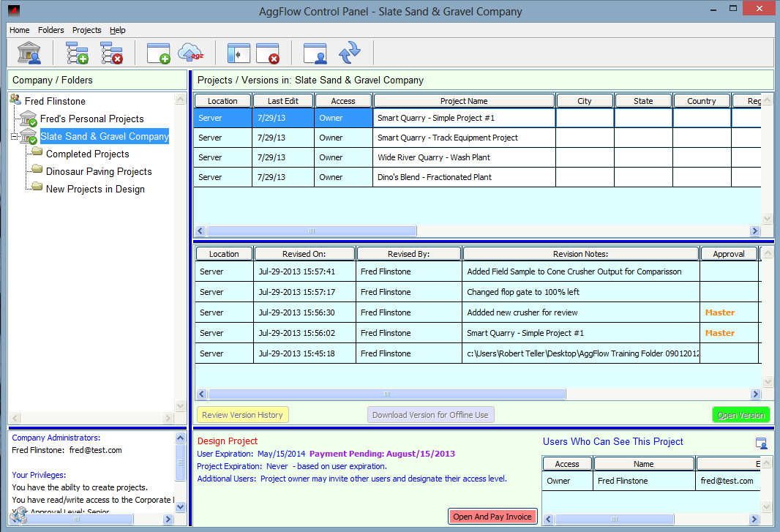Image resolution: width=780 pixels, height=532 pixels.
Task: Click right arrow of projects table horizontal scrollbar
Action: coord(754,231)
